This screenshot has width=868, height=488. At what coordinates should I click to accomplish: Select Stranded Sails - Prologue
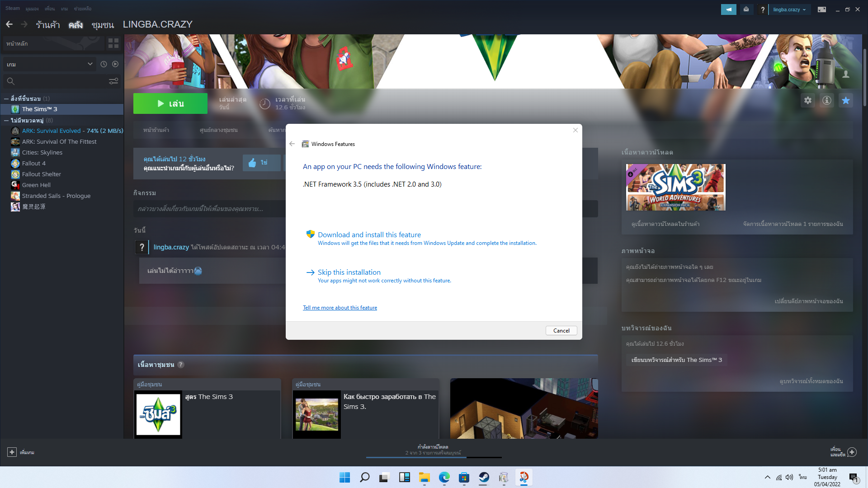62,196
